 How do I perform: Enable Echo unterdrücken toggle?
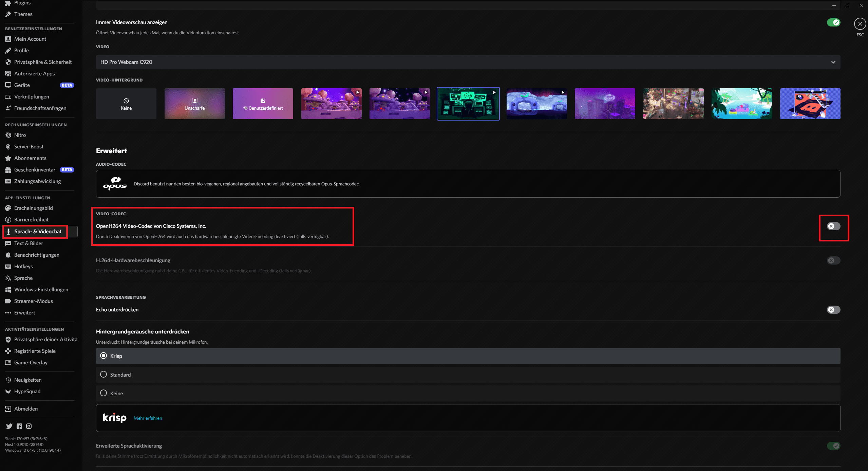(x=833, y=310)
